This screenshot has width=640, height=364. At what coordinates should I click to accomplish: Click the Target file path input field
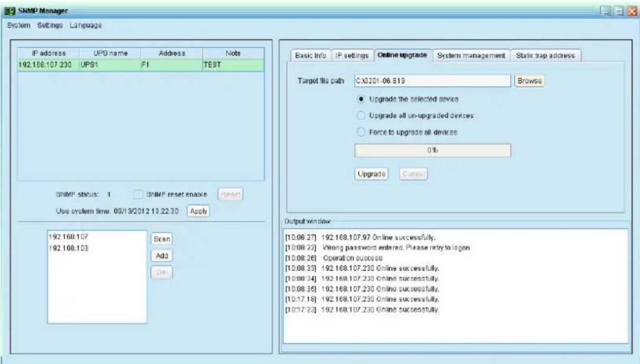coord(433,81)
